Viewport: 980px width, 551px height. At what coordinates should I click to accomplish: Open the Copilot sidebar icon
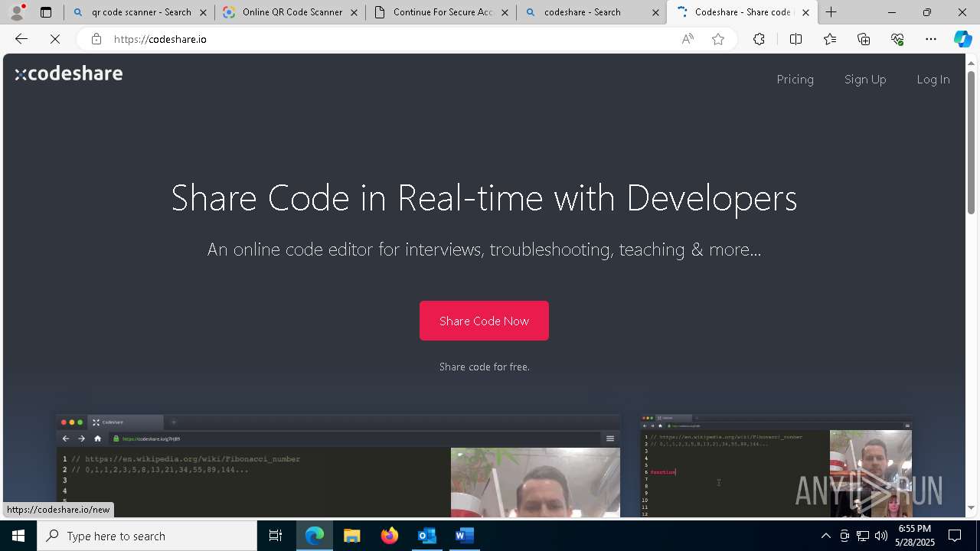point(962,39)
